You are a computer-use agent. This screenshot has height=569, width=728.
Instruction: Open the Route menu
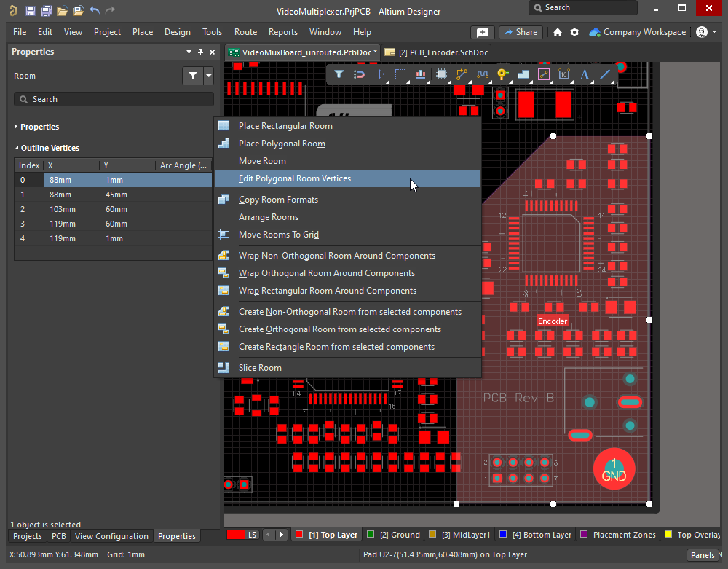point(245,32)
